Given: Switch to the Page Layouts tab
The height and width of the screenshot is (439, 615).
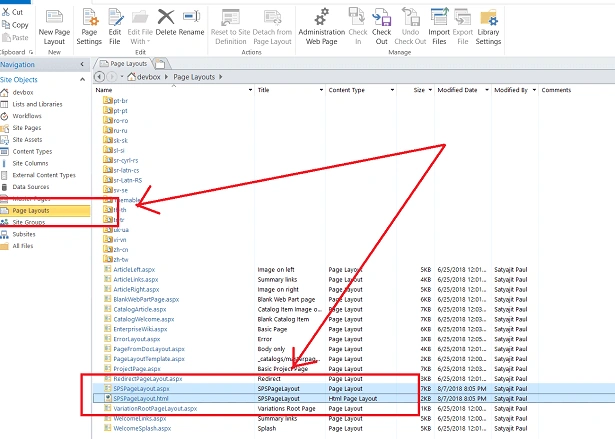Looking at the screenshot, I should (123, 64).
